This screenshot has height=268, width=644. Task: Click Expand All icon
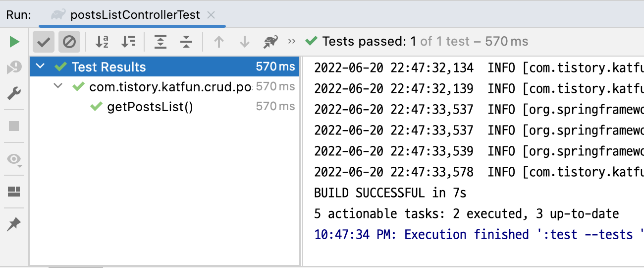click(160, 42)
